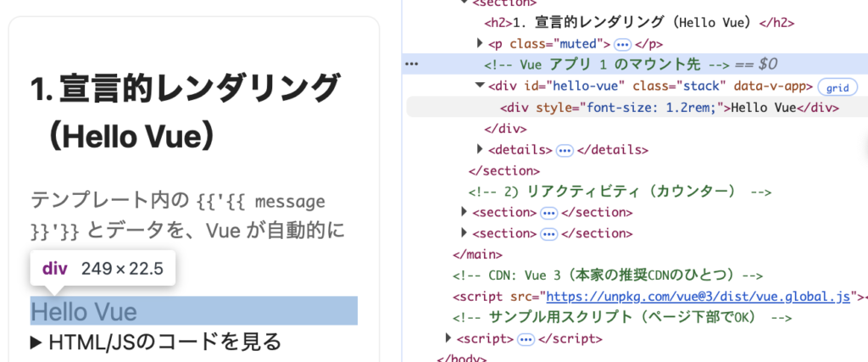Click the class="stack" attribute in hello-vue div
The width and height of the screenshot is (868, 362).
679,86
